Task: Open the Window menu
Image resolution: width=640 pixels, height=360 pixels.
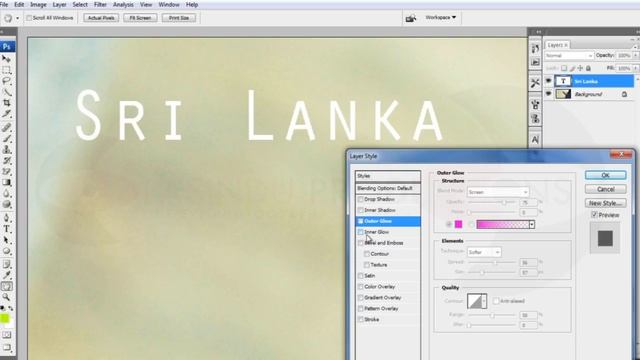Action: 169,5
